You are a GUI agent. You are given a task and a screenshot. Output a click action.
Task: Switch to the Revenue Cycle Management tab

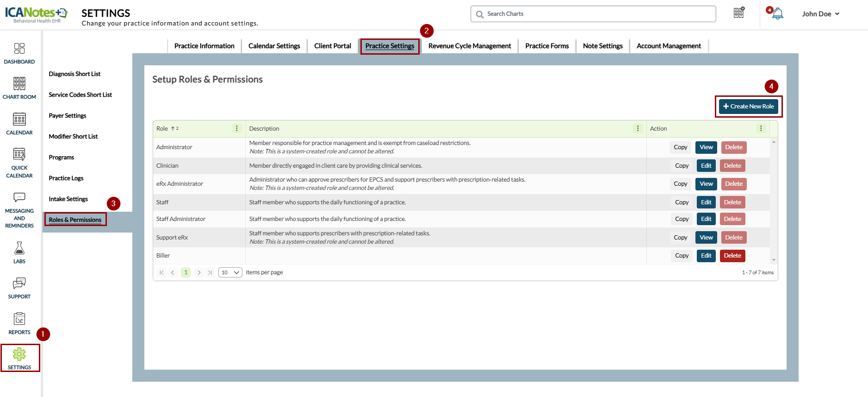pos(469,46)
